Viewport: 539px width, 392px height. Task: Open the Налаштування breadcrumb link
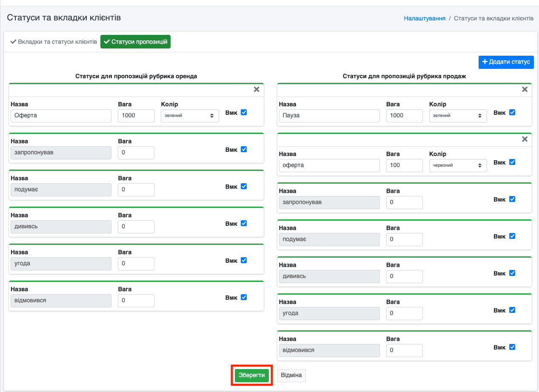(425, 19)
